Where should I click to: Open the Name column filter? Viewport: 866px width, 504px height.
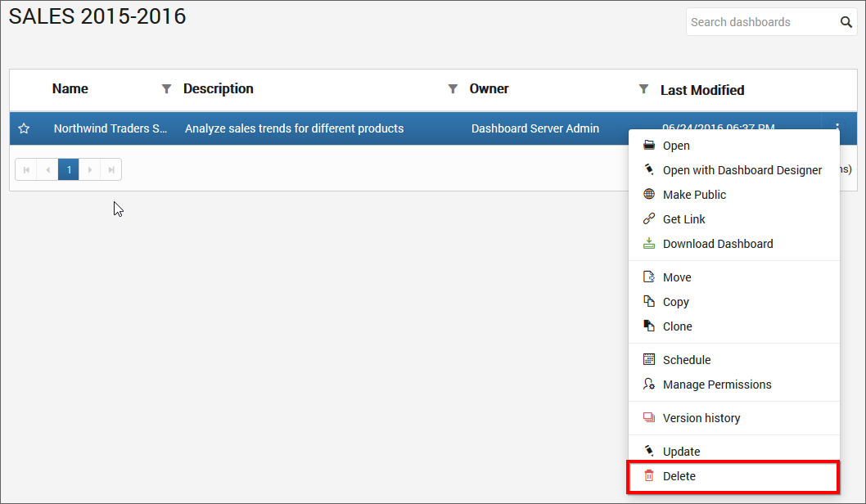pyautogui.click(x=165, y=89)
